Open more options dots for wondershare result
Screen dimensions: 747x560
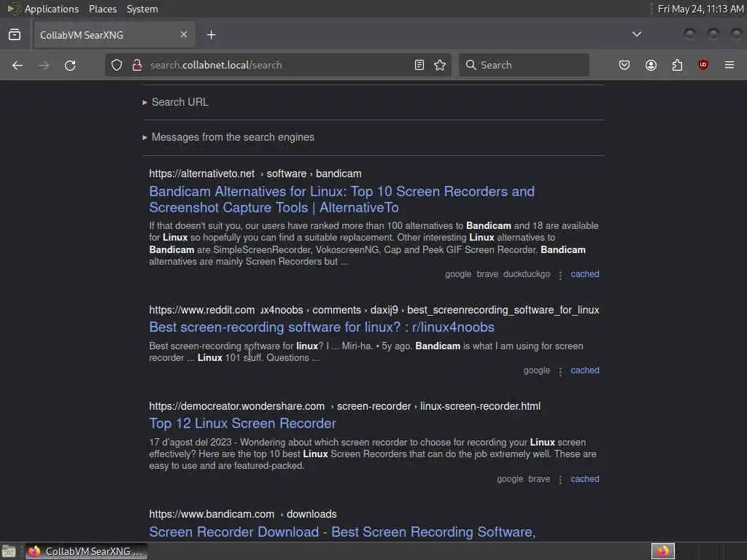click(x=560, y=480)
